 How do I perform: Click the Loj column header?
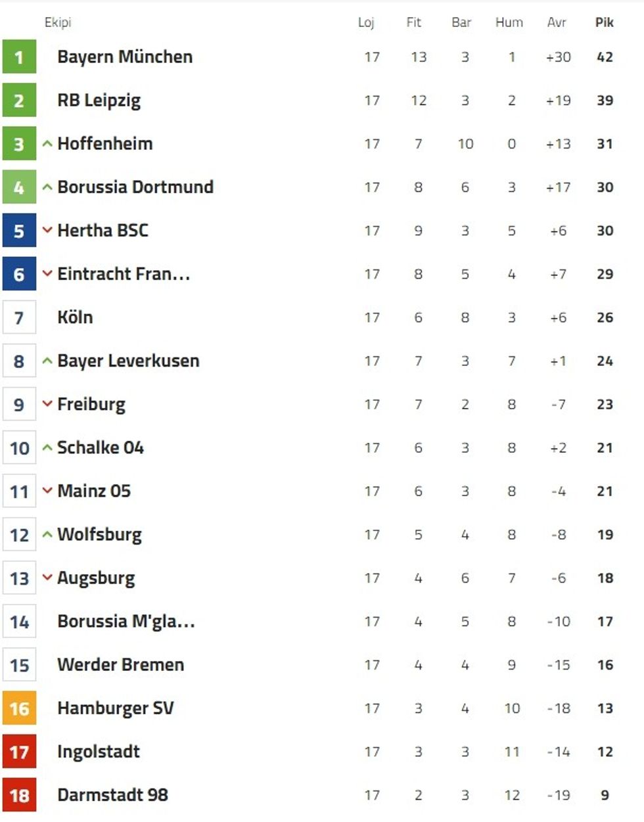tap(366, 22)
